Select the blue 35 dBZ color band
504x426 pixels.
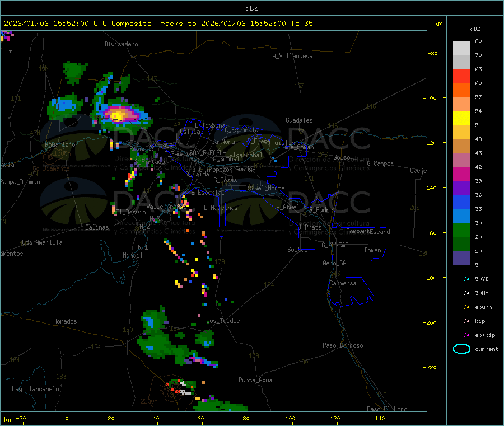pyautogui.click(x=461, y=202)
